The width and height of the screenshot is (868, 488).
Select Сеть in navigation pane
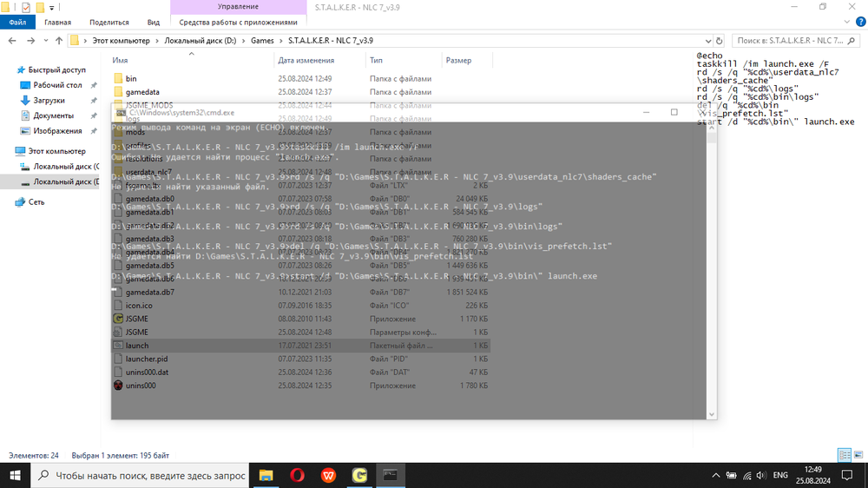pyautogui.click(x=36, y=202)
